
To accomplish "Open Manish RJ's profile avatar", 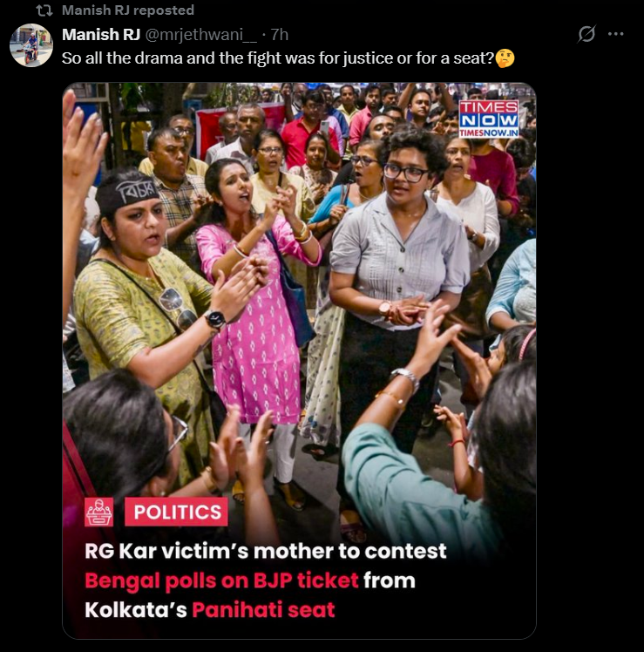I will pyautogui.click(x=31, y=45).
